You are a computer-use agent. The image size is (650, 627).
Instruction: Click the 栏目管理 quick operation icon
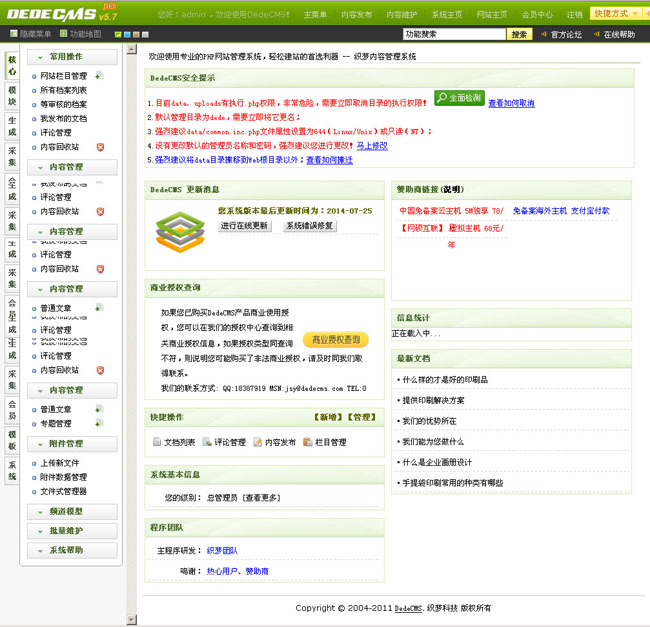click(x=307, y=442)
